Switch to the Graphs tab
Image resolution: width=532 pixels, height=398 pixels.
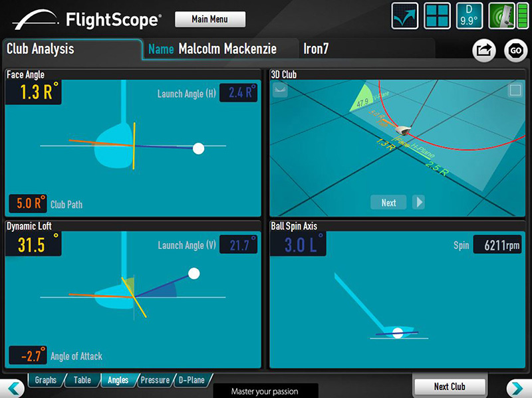[x=45, y=380]
